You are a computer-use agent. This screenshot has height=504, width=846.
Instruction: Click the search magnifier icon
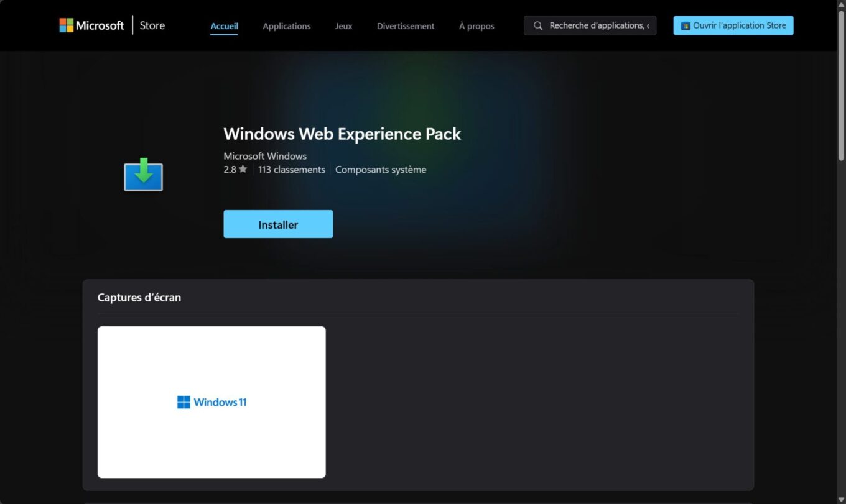pos(538,25)
